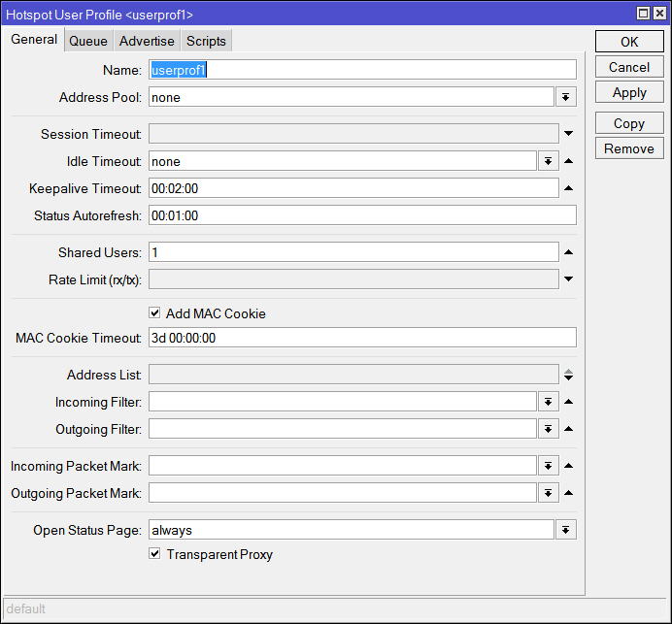Collapse the Shared Users field arrow

point(568,252)
